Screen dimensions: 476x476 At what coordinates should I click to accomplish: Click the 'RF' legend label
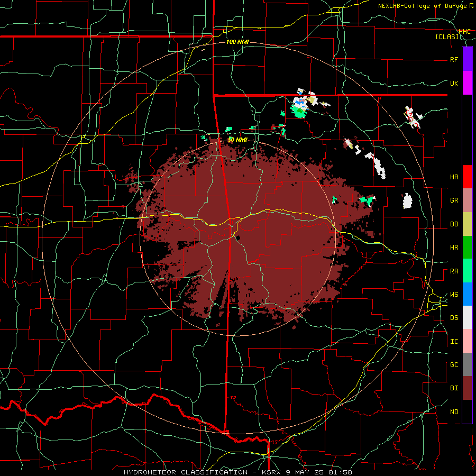[454, 59]
